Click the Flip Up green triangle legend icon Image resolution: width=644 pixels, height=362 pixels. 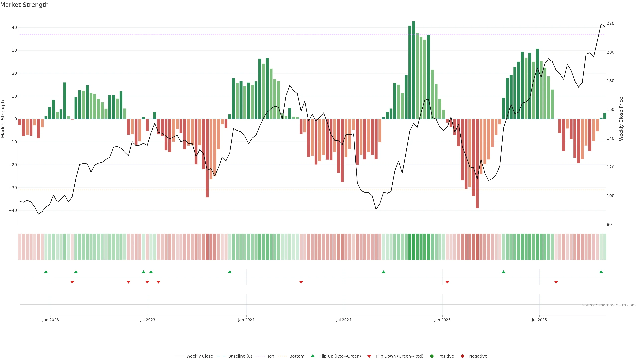point(312,356)
